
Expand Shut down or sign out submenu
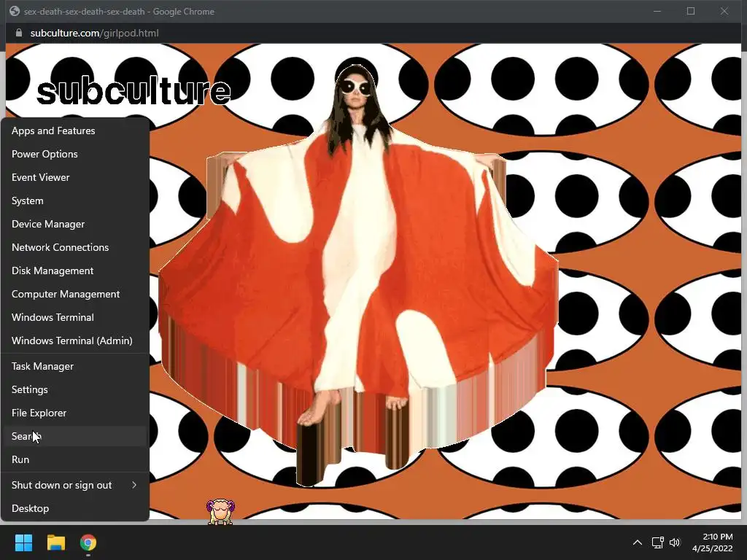coord(75,485)
